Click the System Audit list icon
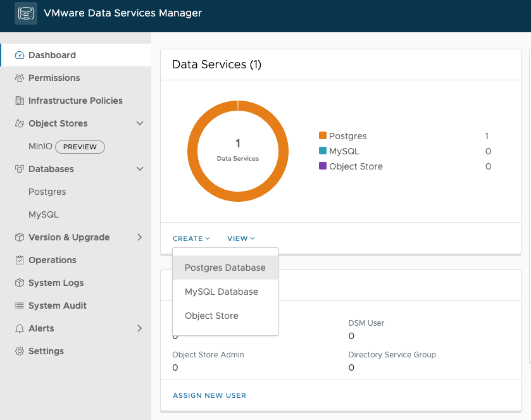Image resolution: width=531 pixels, height=420 pixels. coord(20,306)
